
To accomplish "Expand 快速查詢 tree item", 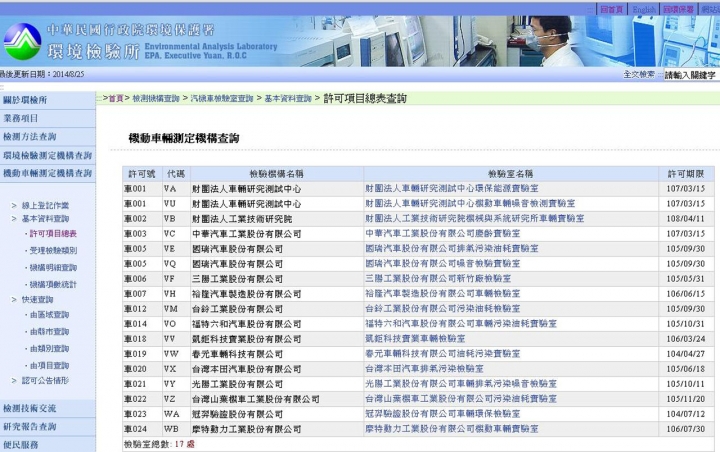I will (x=38, y=299).
